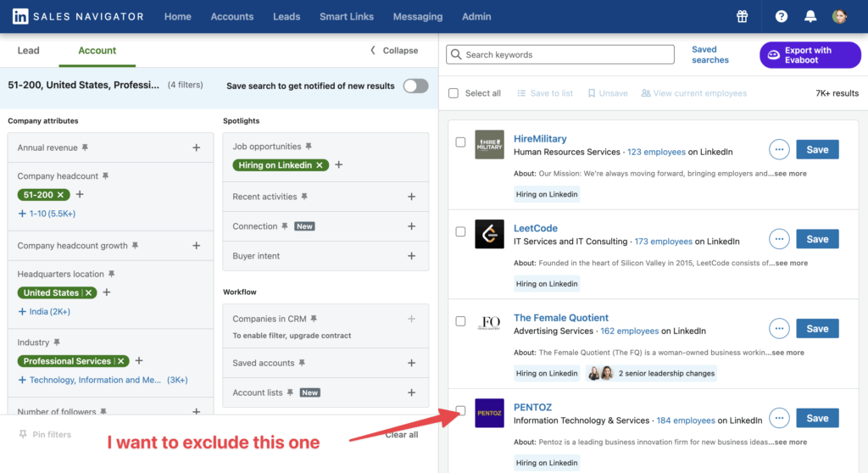Open the Home menu item
The image size is (868, 473).
pyautogui.click(x=178, y=17)
